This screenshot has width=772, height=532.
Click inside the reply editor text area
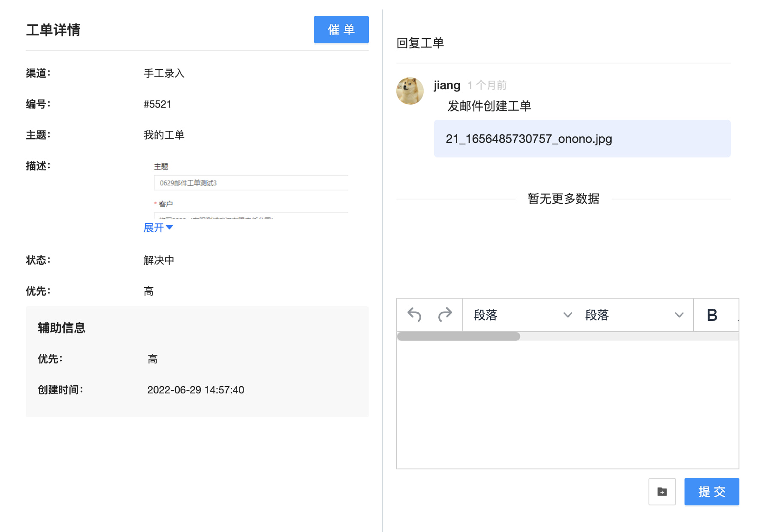(x=567, y=403)
